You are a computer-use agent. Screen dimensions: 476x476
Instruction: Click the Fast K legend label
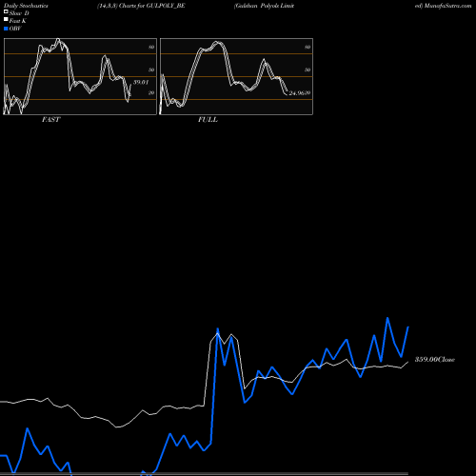coord(18,21)
